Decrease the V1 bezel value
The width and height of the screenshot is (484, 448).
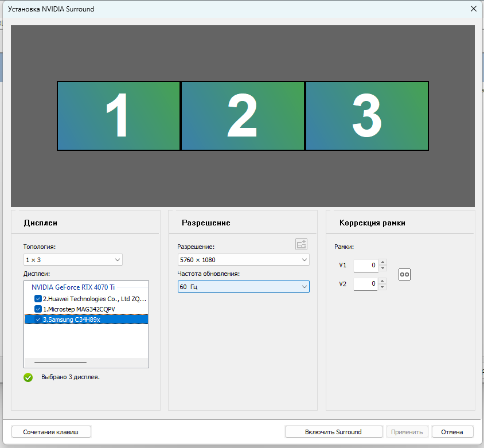pos(382,268)
